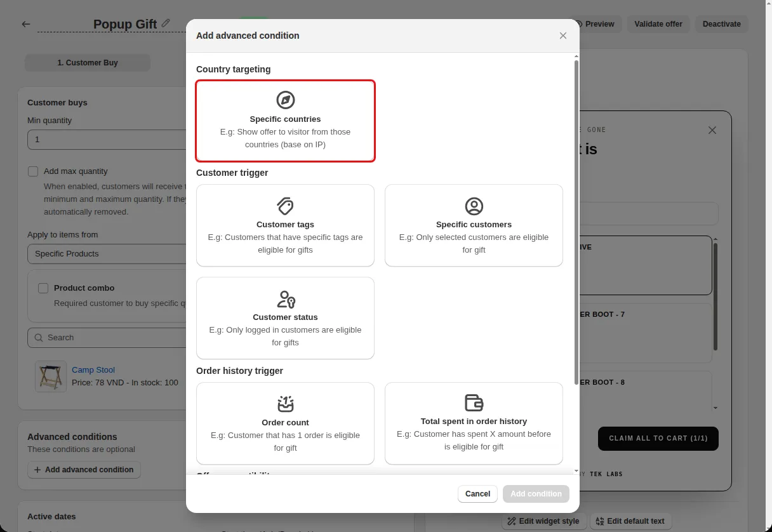Close the gift popup preview
The height and width of the screenshot is (532, 772).
tap(712, 130)
